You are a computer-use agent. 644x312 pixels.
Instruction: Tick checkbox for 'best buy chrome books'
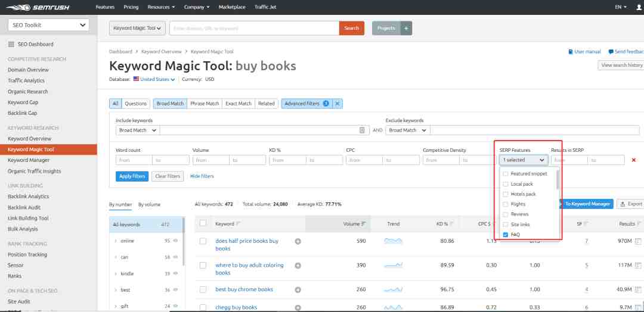pos(203,289)
